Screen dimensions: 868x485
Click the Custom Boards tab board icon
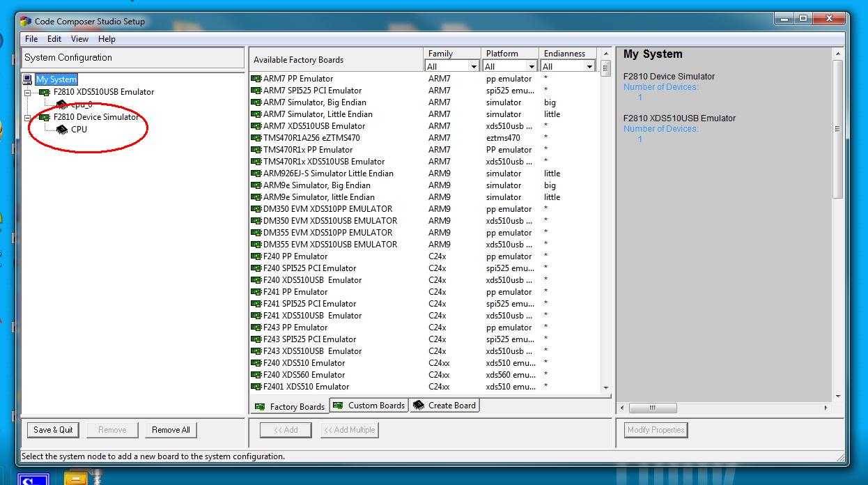pos(338,405)
